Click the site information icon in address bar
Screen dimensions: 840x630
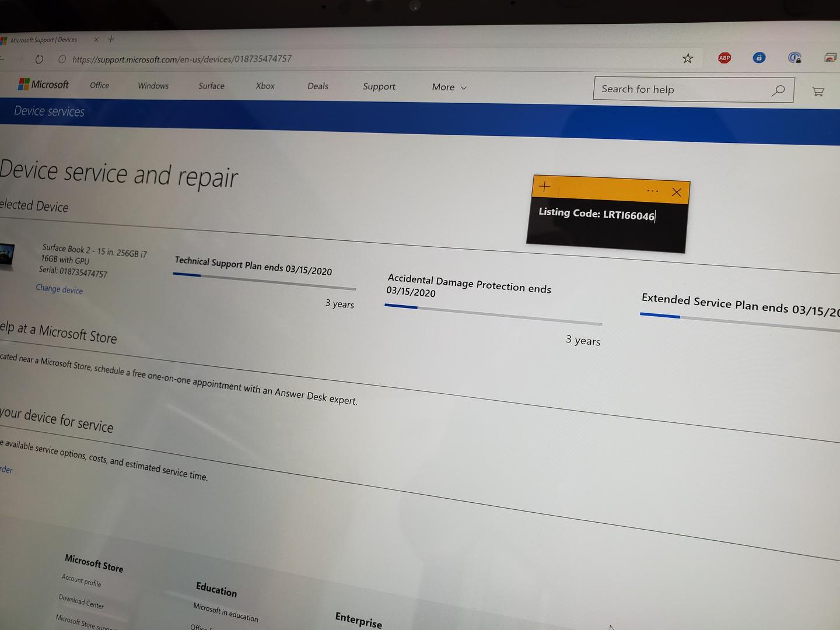click(x=62, y=60)
